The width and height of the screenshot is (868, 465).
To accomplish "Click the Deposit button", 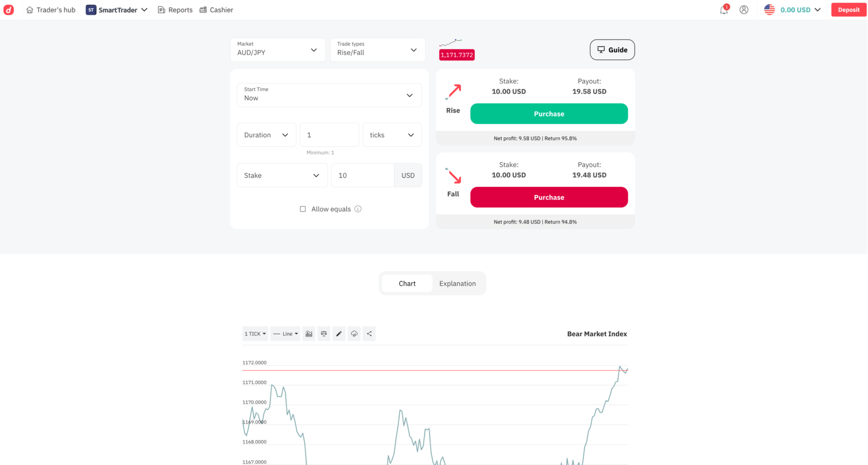I will pyautogui.click(x=849, y=10).
